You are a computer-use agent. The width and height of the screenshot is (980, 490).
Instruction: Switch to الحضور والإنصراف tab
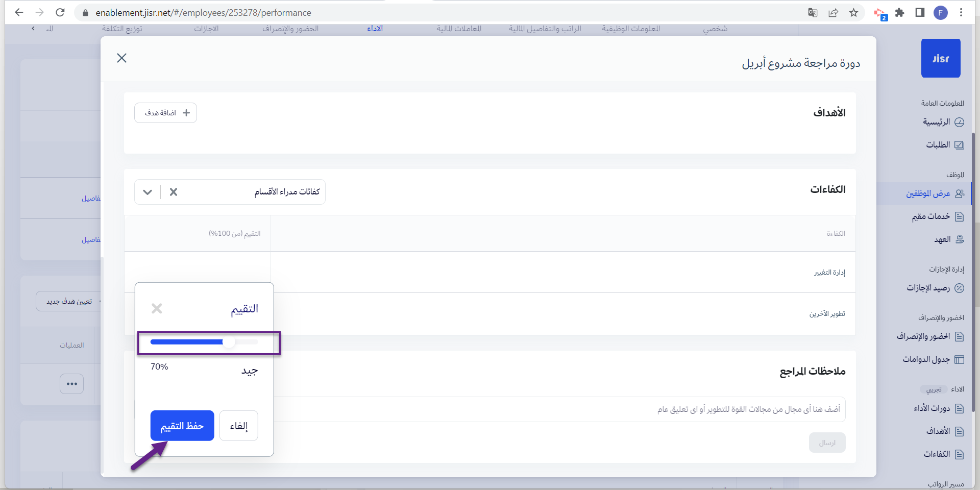(290, 29)
